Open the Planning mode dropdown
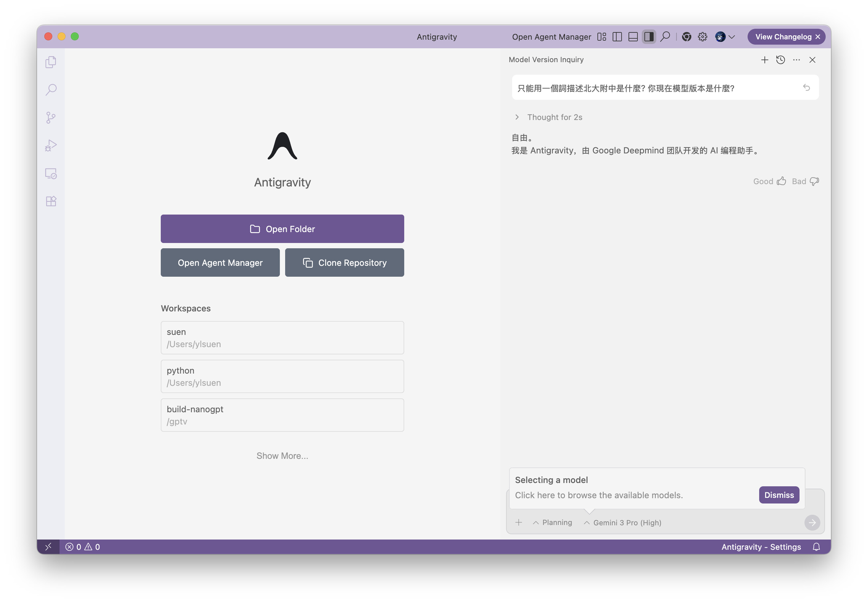Viewport: 868px width, 603px height. (x=552, y=523)
